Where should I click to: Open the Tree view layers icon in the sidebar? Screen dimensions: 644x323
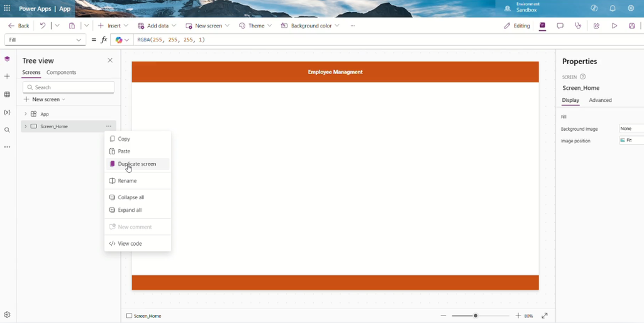[x=7, y=59]
